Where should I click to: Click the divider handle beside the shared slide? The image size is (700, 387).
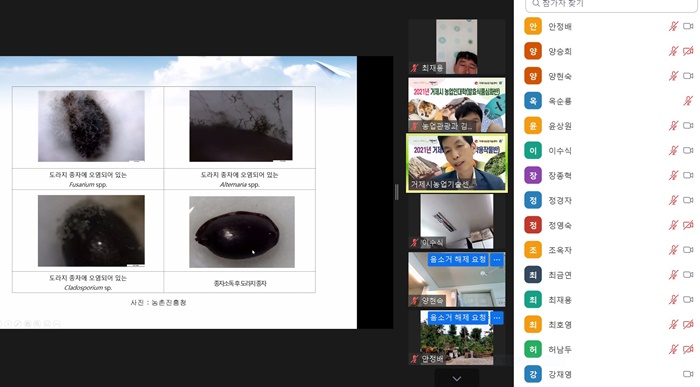[396, 192]
